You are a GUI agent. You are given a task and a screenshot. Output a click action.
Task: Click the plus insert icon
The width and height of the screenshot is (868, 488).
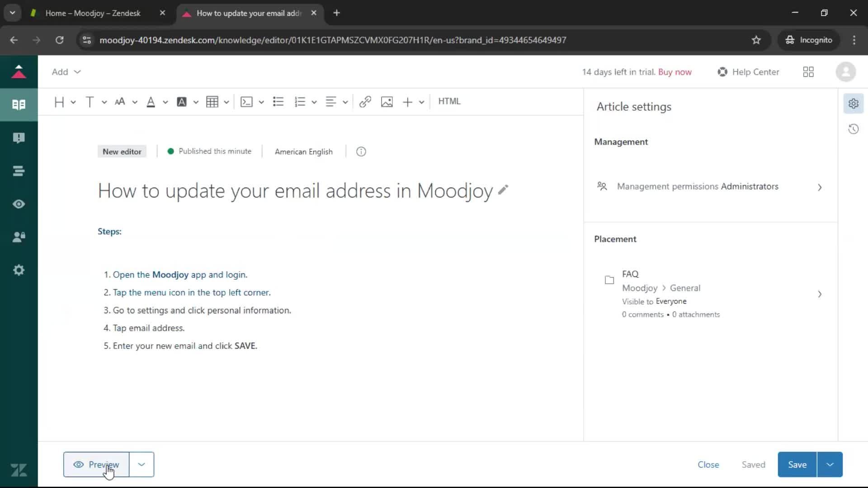pos(407,102)
